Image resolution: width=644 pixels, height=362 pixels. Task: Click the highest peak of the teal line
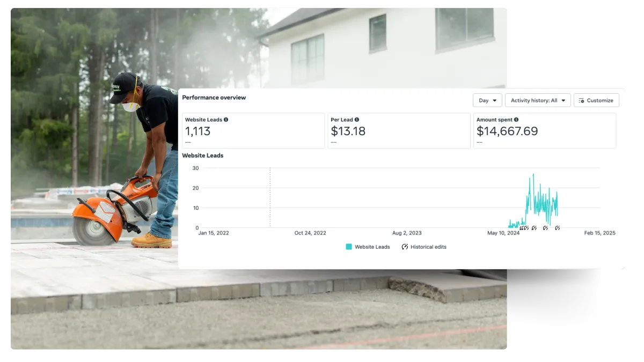[533, 175]
